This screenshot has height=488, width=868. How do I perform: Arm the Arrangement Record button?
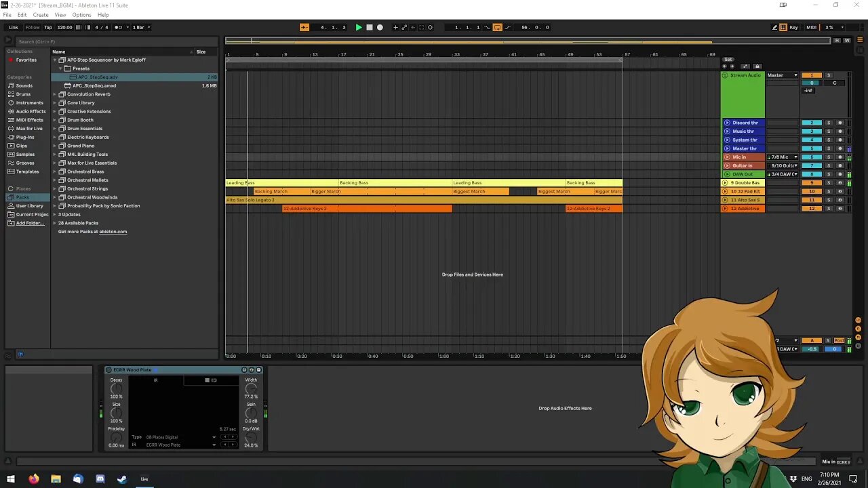pyautogui.click(x=380, y=27)
